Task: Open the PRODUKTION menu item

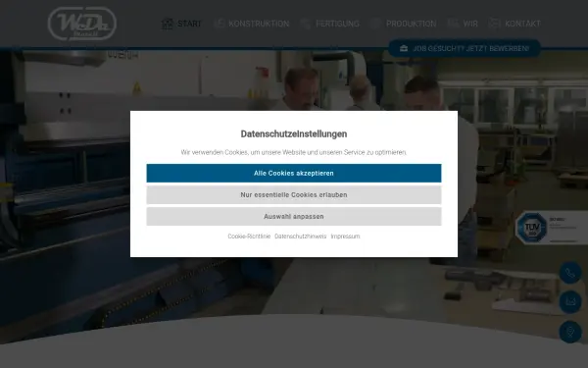Action: [x=411, y=24]
